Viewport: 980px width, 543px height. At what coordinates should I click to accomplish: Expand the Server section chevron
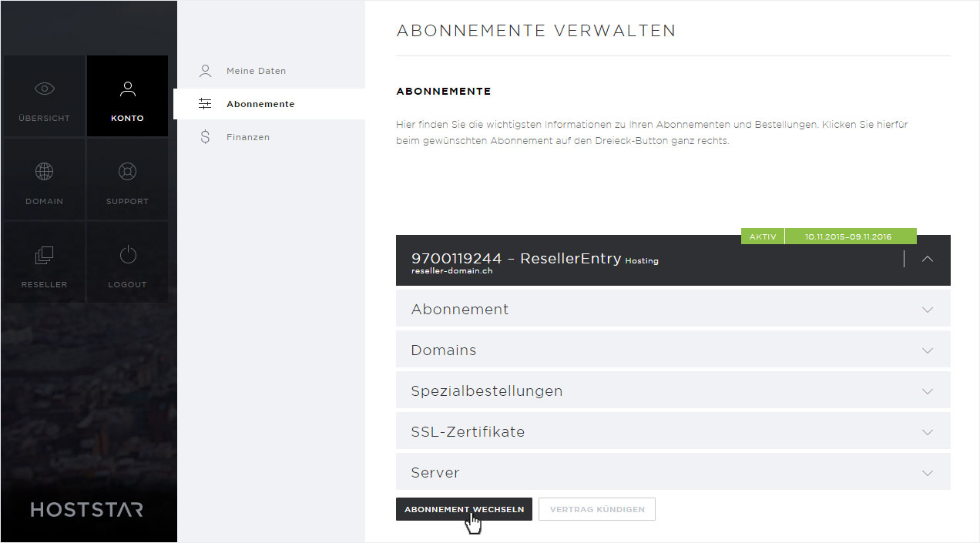(x=928, y=473)
